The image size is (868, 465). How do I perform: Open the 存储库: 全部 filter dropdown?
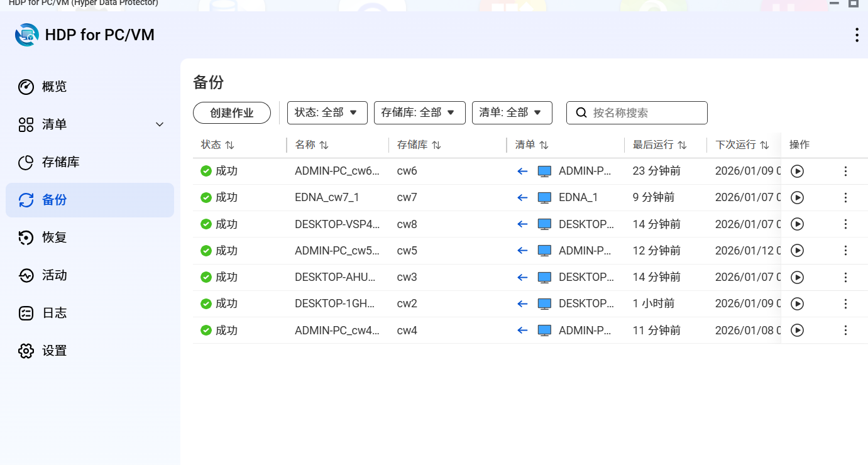click(x=419, y=112)
